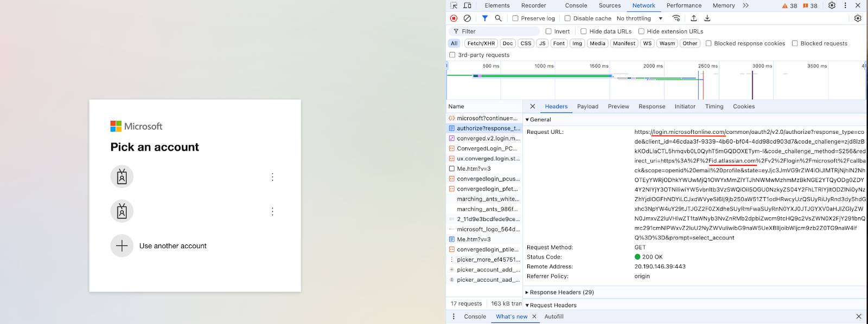This screenshot has height=324, width=868.
Task: Check Blocked requests checkbox
Action: (795, 43)
